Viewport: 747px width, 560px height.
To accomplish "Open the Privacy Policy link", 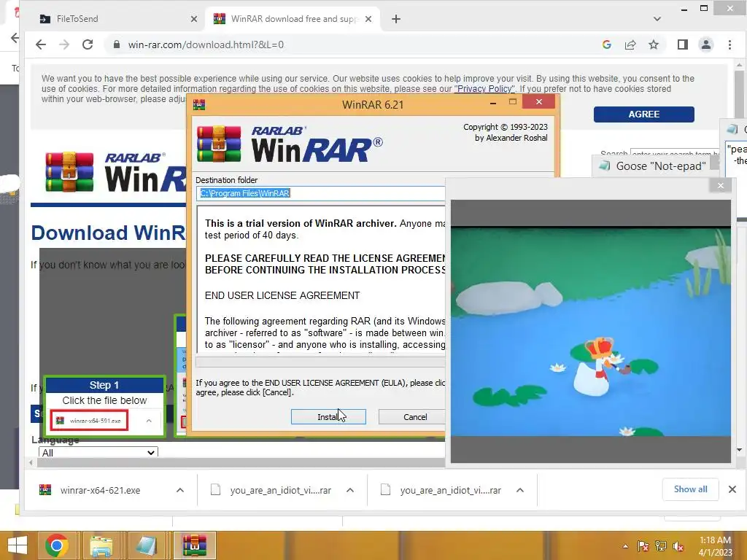I will click(x=484, y=89).
